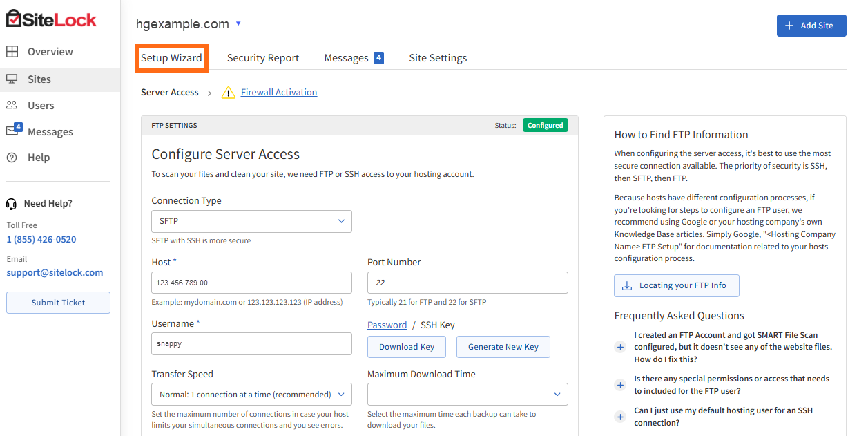Image resolution: width=868 pixels, height=436 pixels.
Task: Click the Generate New Key button
Action: [x=503, y=347]
